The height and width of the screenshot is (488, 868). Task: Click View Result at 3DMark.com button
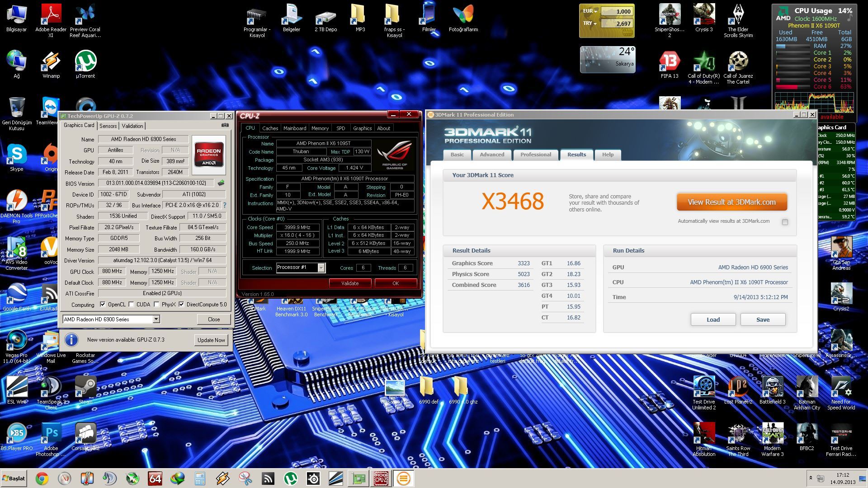point(731,202)
